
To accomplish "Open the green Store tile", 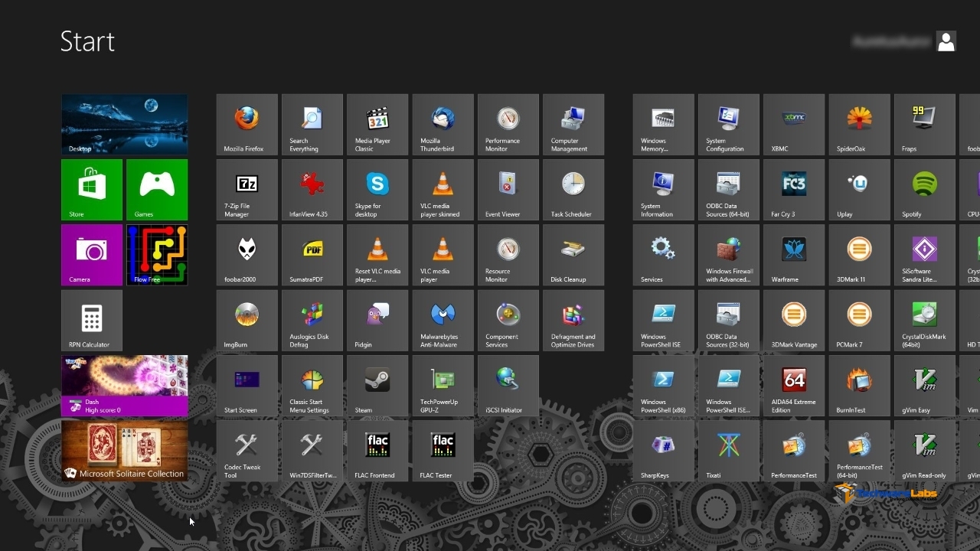I will pos(92,190).
